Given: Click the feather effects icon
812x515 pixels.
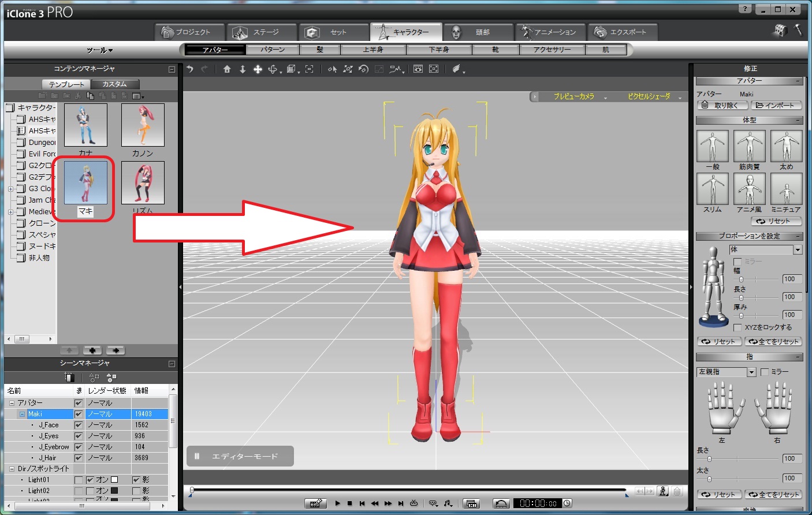Looking at the screenshot, I should 457,69.
